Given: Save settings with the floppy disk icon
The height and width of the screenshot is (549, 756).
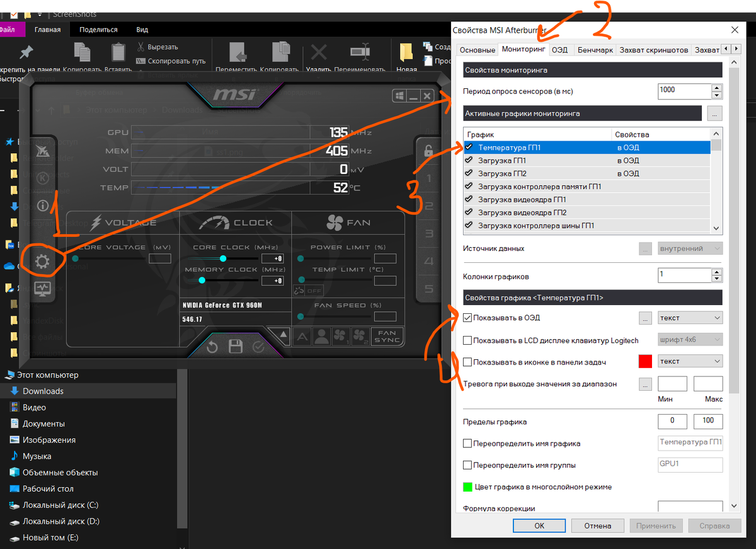Looking at the screenshot, I should coord(236,346).
